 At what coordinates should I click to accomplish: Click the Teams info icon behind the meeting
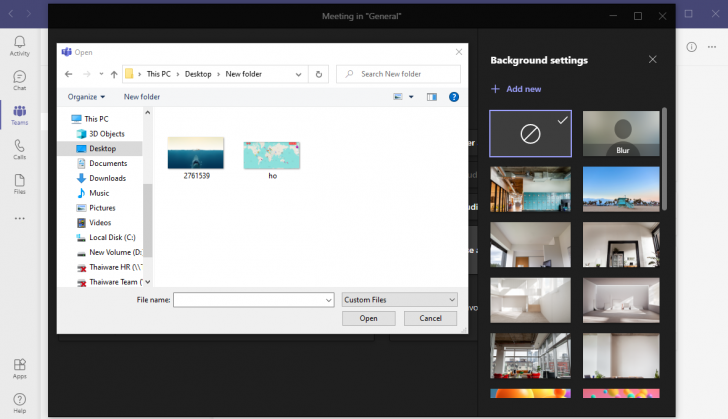691,47
